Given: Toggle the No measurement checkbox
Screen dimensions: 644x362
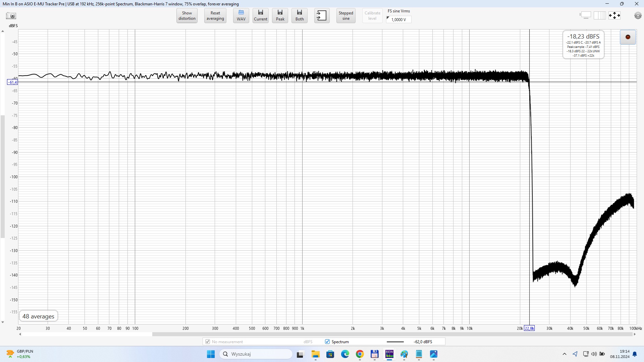Looking at the screenshot, I should coord(208,342).
